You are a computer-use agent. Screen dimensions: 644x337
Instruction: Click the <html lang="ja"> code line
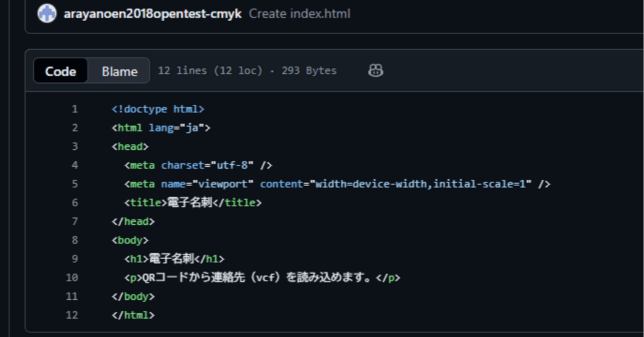click(161, 128)
